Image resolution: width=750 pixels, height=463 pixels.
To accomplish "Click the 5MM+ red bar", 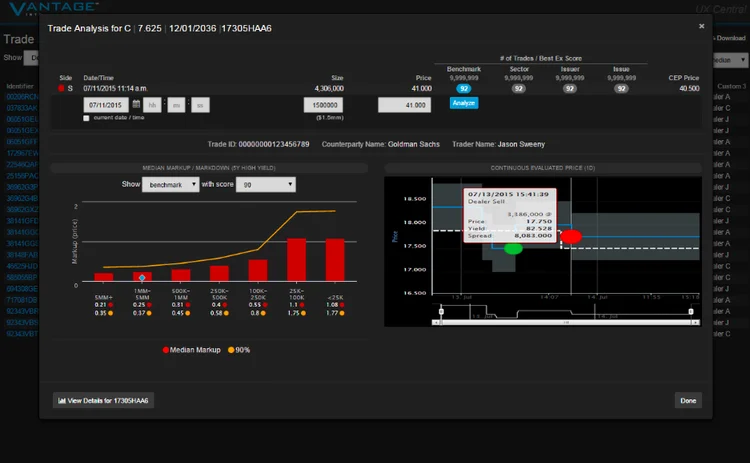I will pos(104,277).
